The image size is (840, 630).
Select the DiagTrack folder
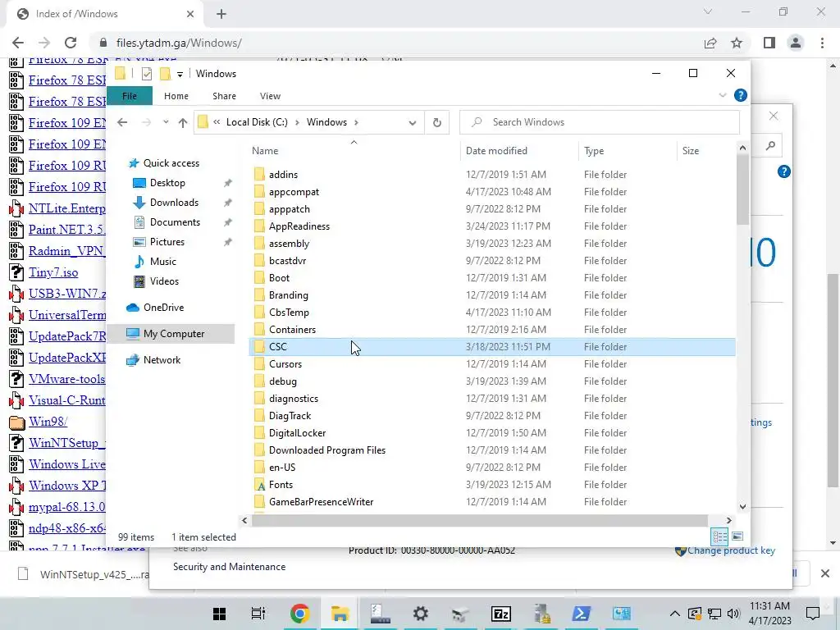pyautogui.click(x=290, y=416)
